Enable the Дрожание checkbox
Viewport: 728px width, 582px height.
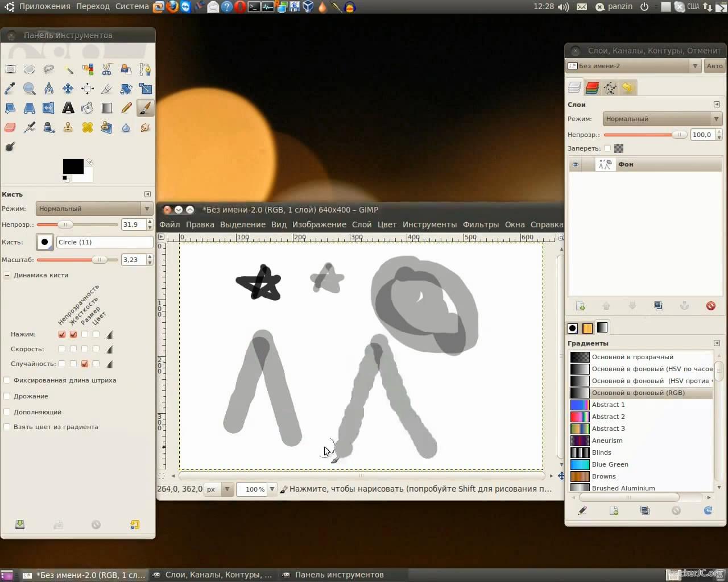click(7, 396)
